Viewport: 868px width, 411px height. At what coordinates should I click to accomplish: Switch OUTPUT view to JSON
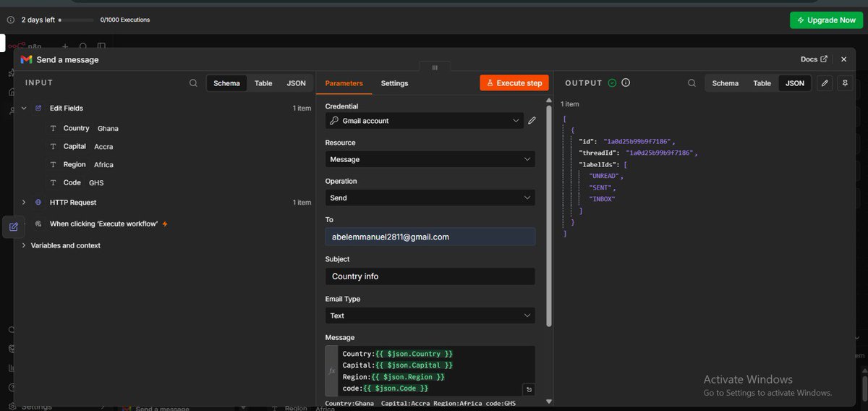[x=795, y=83]
